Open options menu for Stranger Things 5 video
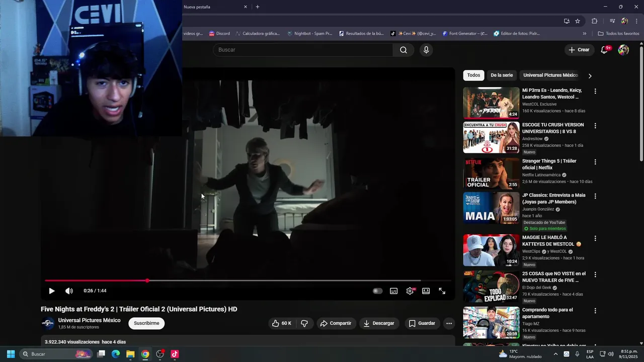644x362 pixels. click(595, 162)
